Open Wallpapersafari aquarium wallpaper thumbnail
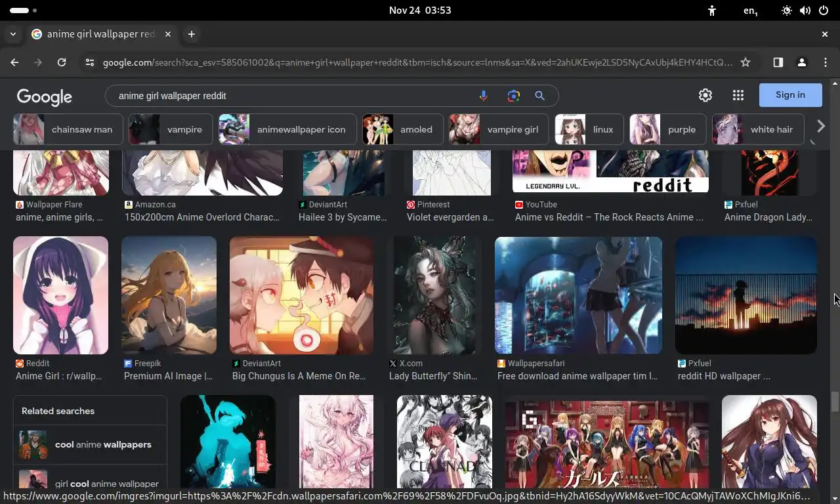 578,295
